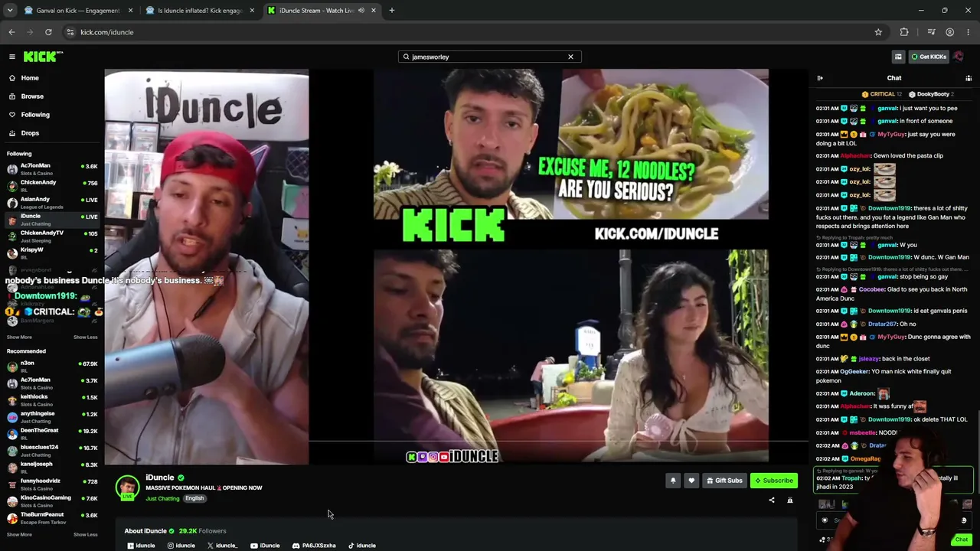Image resolution: width=980 pixels, height=551 pixels.
Task: Open iDuncle TikTok link
Action: click(x=362, y=546)
